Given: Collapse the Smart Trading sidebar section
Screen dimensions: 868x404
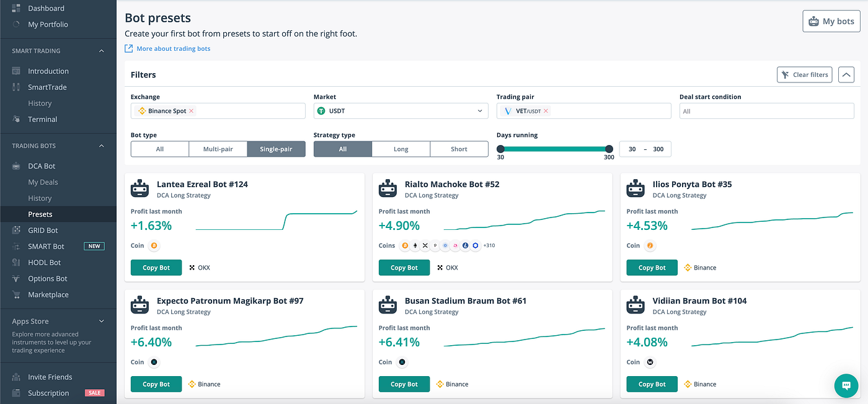Looking at the screenshot, I should click(102, 51).
